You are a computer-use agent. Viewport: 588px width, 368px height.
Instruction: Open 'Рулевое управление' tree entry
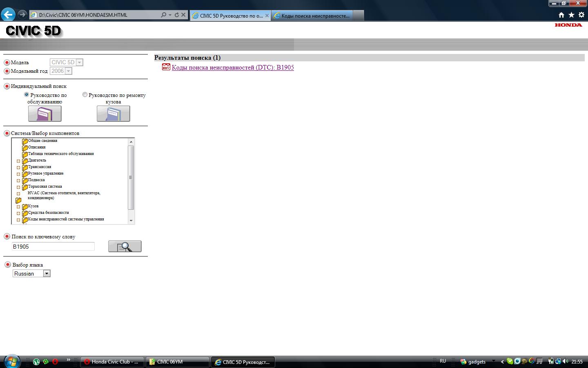(46, 173)
